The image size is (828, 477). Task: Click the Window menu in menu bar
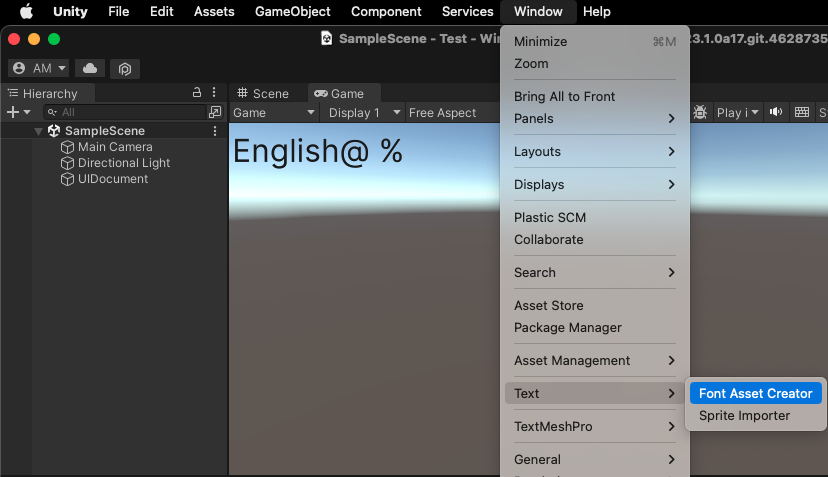(538, 11)
